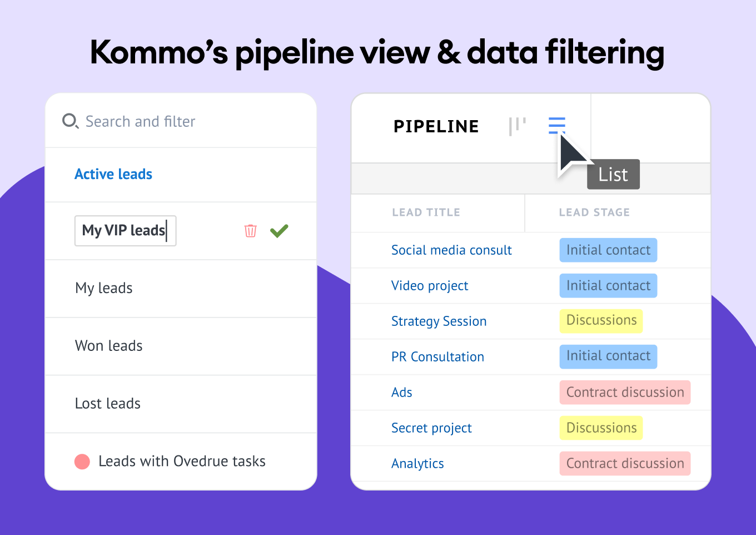Open the Secret project lead
The width and height of the screenshot is (756, 535).
point(431,428)
